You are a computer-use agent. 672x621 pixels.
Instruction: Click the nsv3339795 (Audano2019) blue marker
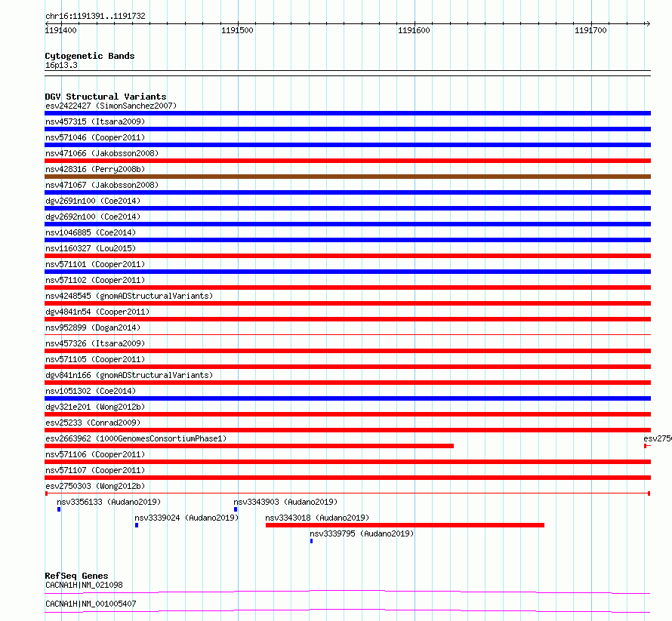312,541
